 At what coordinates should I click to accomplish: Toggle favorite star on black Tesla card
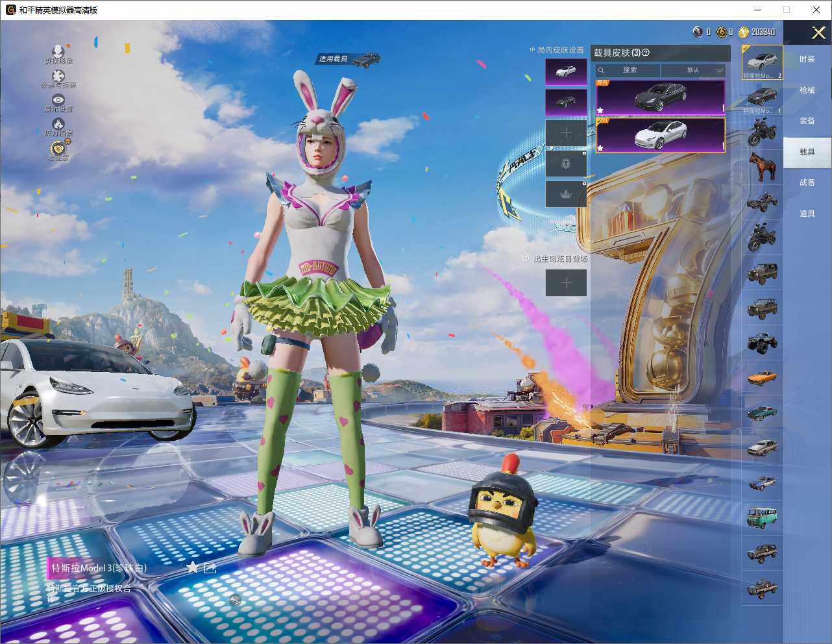[600, 110]
